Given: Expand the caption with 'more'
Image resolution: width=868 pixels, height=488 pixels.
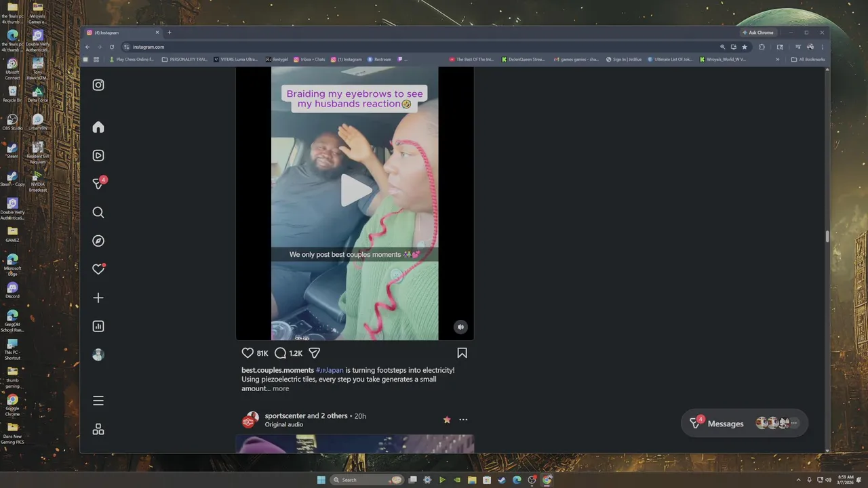Looking at the screenshot, I should [281, 388].
